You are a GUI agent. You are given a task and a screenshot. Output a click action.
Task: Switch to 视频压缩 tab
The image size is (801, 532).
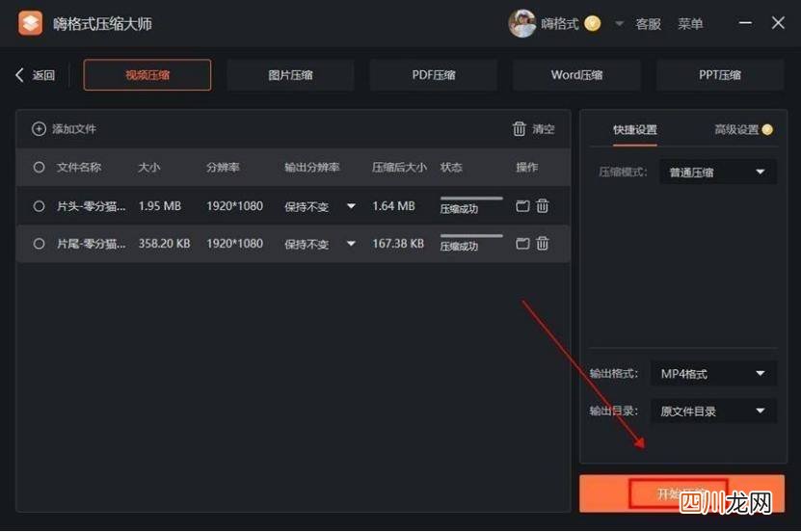pyautogui.click(x=147, y=75)
